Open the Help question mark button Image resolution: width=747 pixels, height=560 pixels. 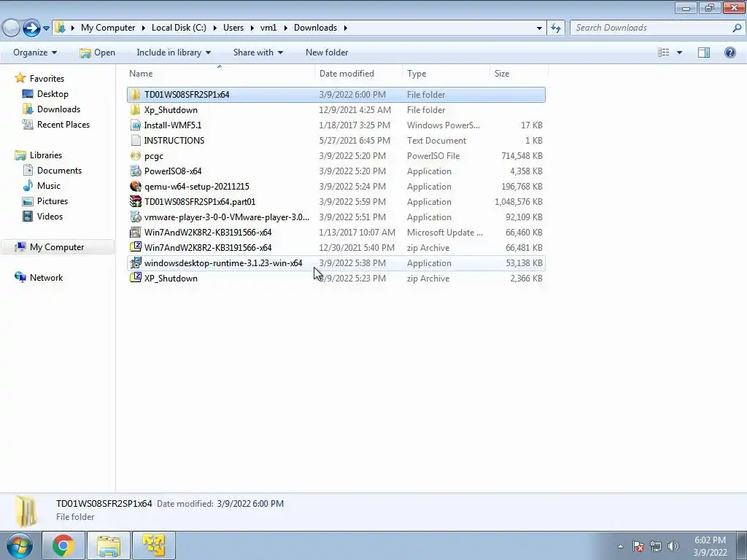pyautogui.click(x=729, y=52)
